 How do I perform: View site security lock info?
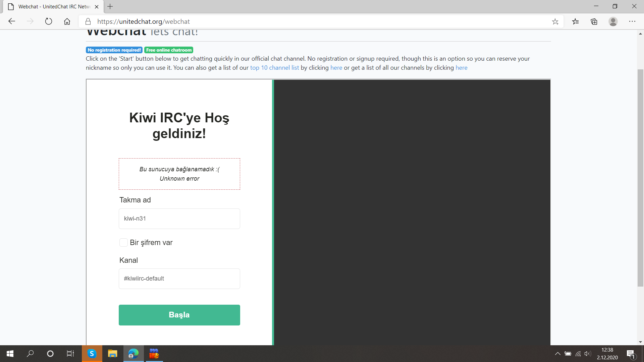click(x=88, y=21)
